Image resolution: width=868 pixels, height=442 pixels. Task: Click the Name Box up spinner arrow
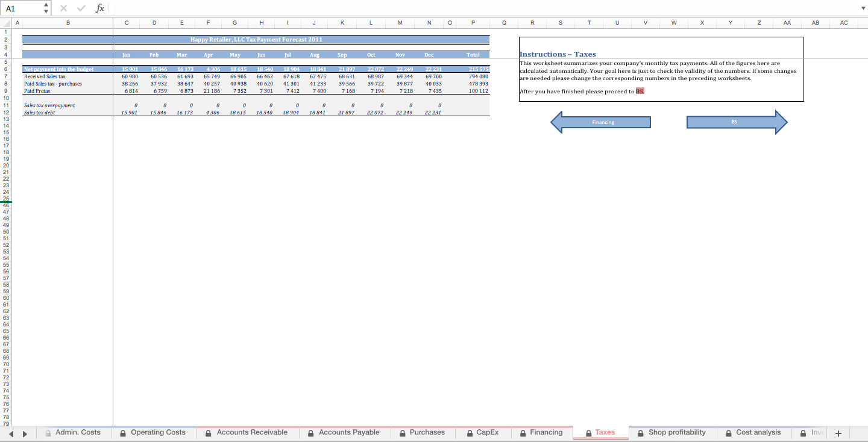pos(45,5)
